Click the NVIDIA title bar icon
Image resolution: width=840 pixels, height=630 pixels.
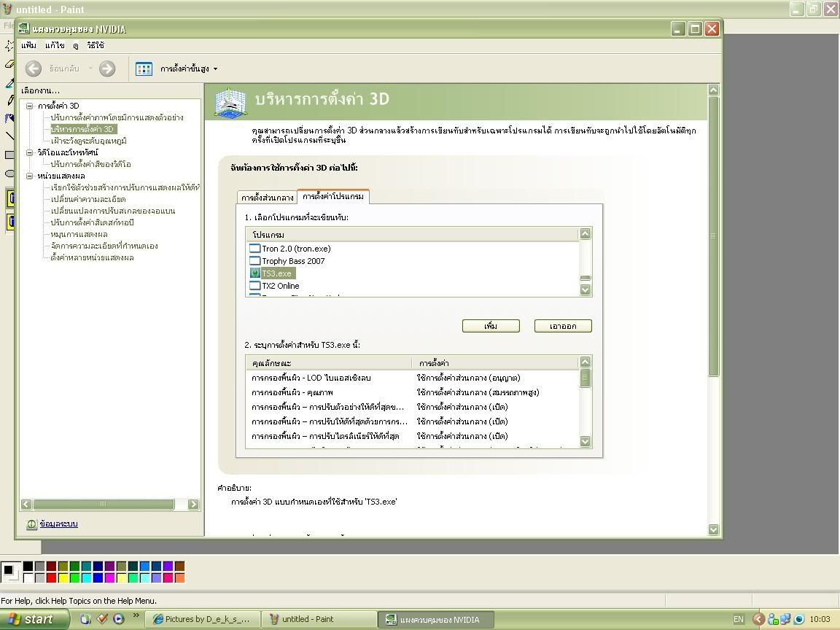[23, 29]
